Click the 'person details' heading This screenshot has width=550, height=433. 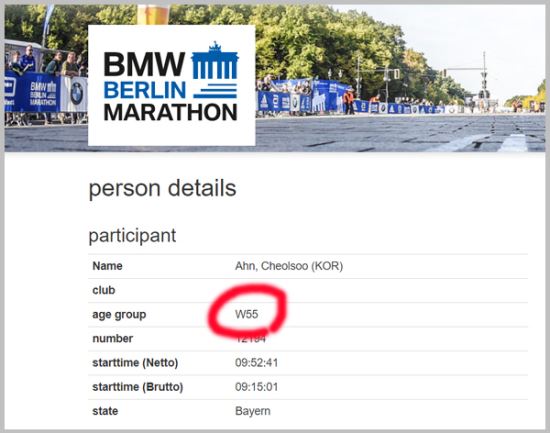pos(162,189)
